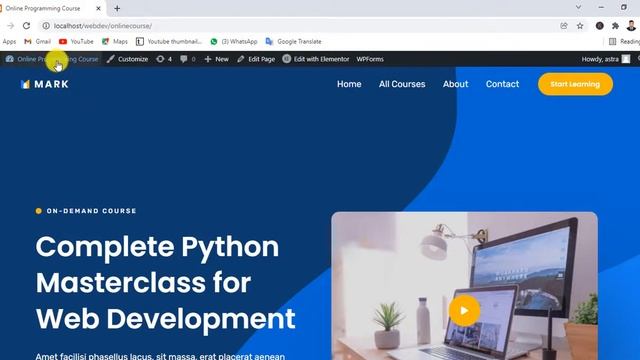The height and width of the screenshot is (360, 640).
Task: Click the Start Learning button
Action: 575,84
